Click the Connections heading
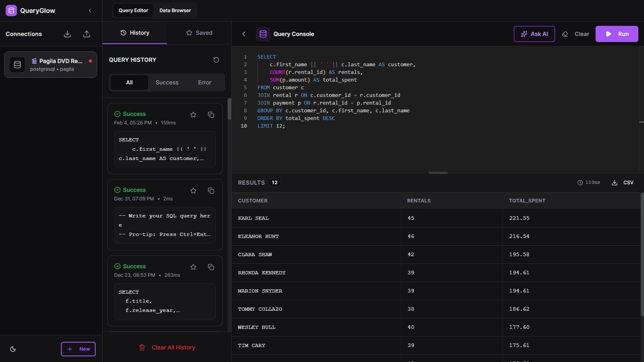 tap(24, 34)
